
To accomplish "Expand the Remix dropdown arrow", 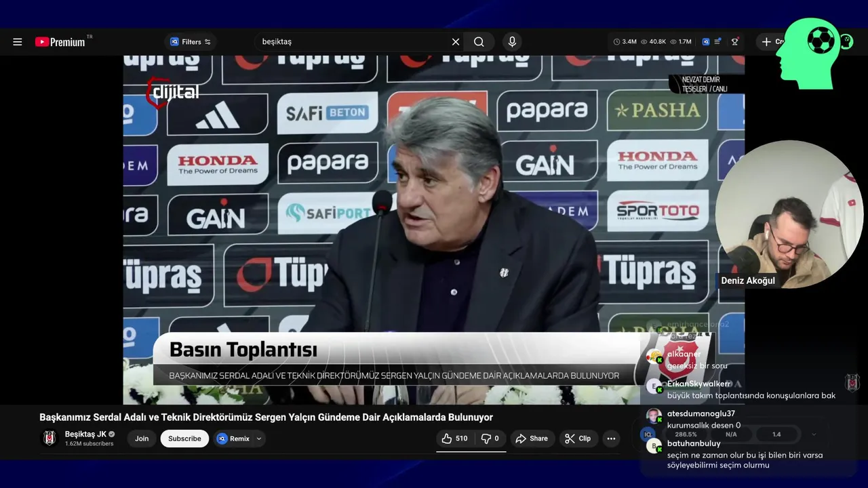I will [259, 439].
